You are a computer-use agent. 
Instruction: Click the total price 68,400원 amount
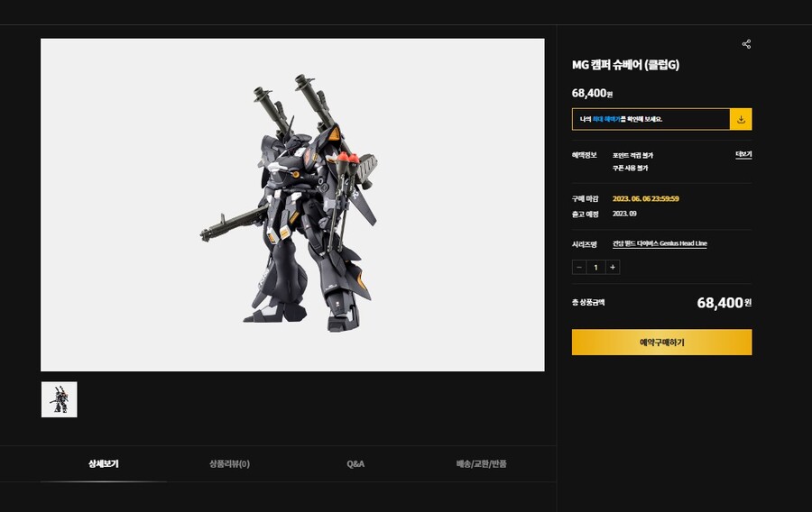pyautogui.click(x=724, y=303)
